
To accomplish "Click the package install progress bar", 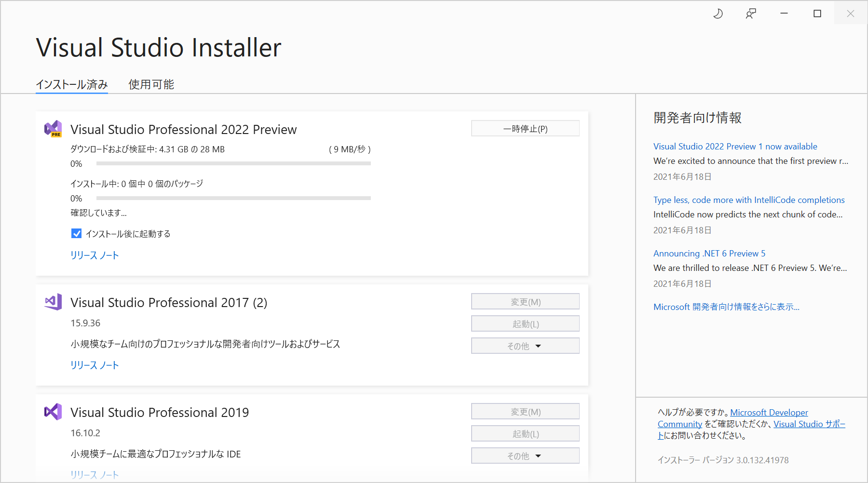I will [233, 198].
